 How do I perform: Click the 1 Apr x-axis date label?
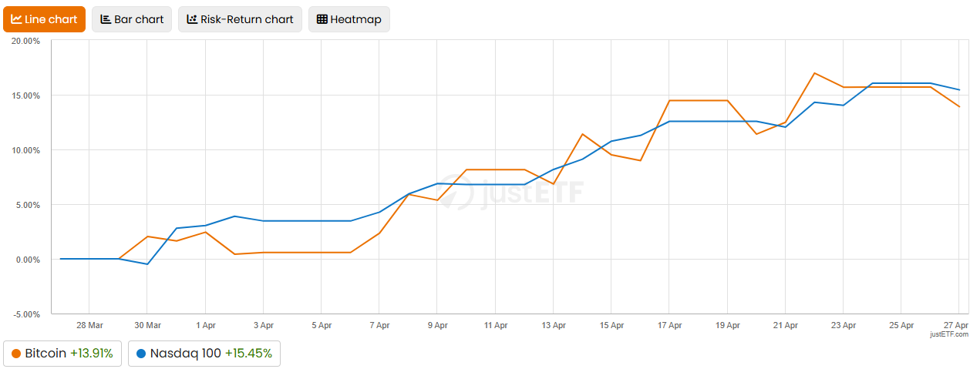point(206,326)
